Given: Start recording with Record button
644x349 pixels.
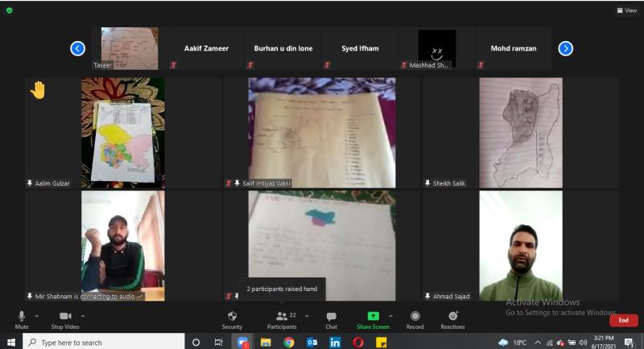Looking at the screenshot, I should (415, 318).
